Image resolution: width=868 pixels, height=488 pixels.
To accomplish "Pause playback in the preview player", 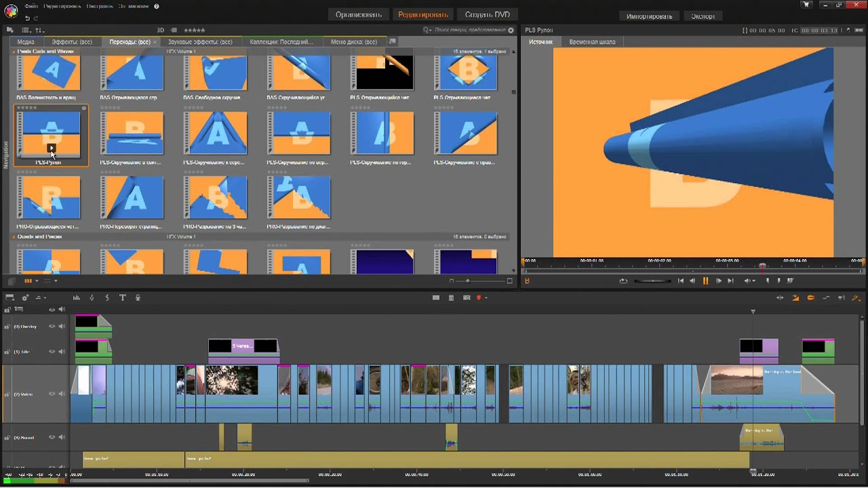I will (705, 281).
